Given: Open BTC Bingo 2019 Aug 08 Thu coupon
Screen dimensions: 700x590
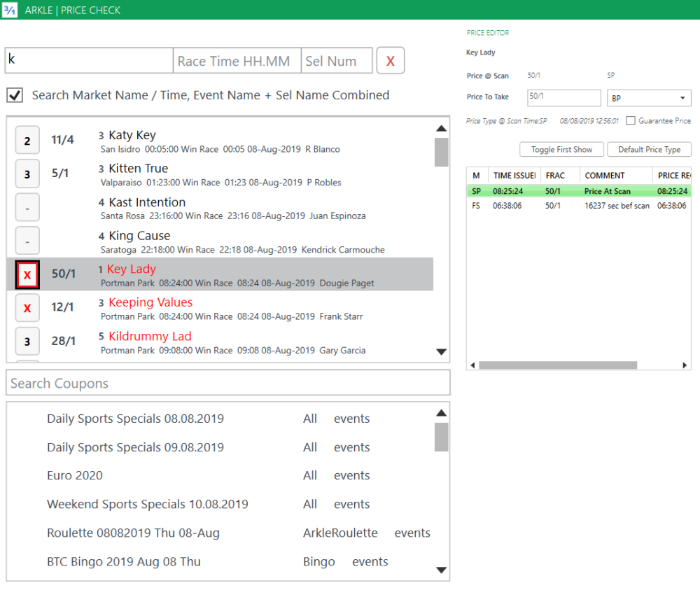Looking at the screenshot, I should [x=124, y=561].
